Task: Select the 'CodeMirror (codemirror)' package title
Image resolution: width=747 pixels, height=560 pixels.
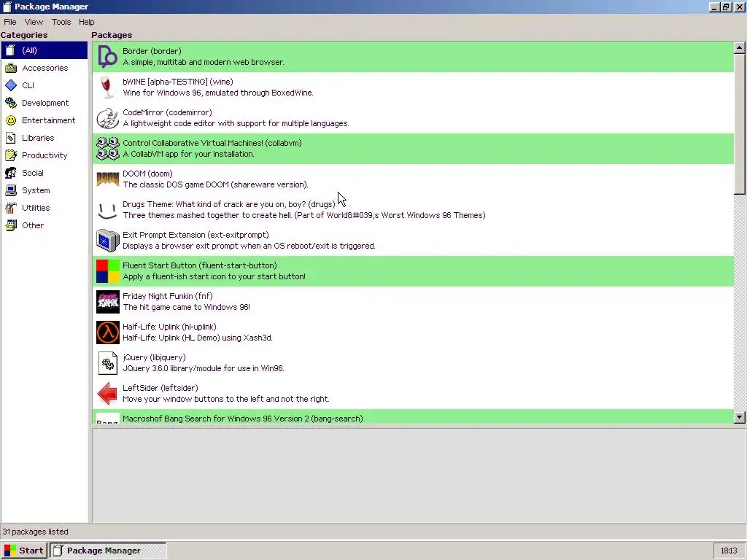Action: (167, 112)
